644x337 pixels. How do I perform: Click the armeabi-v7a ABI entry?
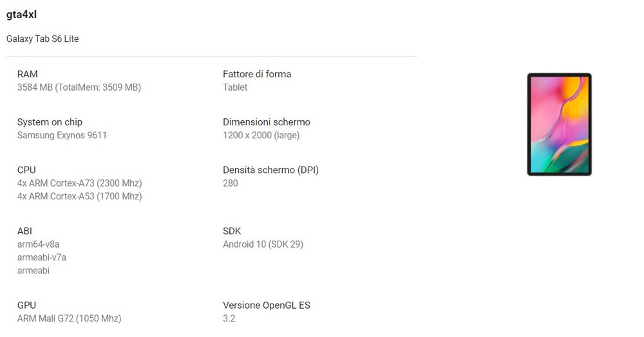41,257
